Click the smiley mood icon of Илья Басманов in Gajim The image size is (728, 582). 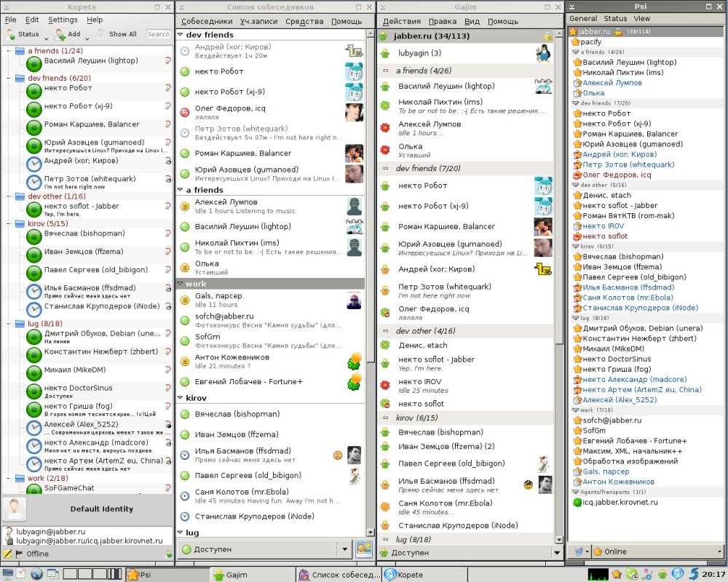528,485
